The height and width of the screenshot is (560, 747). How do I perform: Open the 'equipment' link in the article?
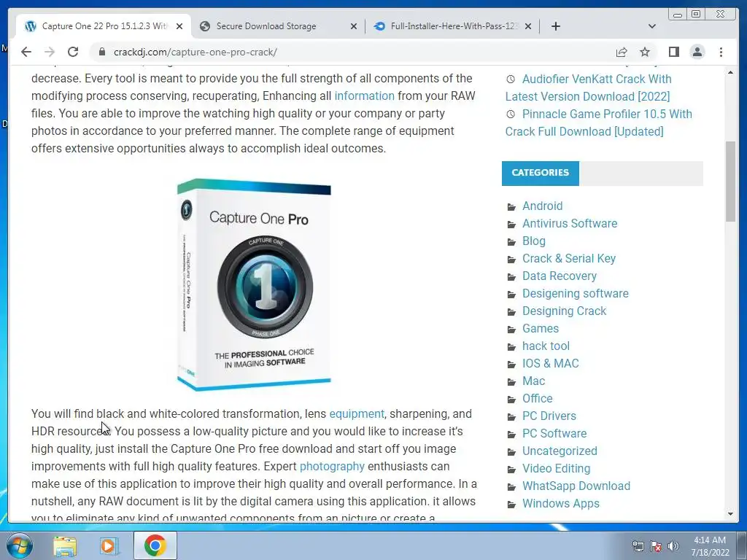(356, 414)
